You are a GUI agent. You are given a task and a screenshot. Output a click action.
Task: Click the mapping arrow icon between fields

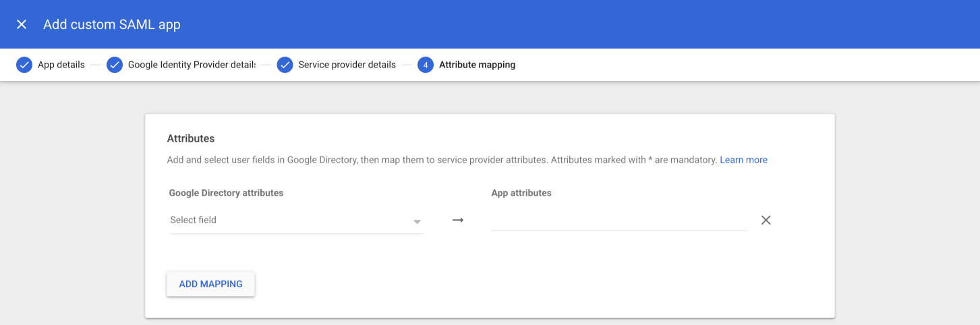[458, 220]
